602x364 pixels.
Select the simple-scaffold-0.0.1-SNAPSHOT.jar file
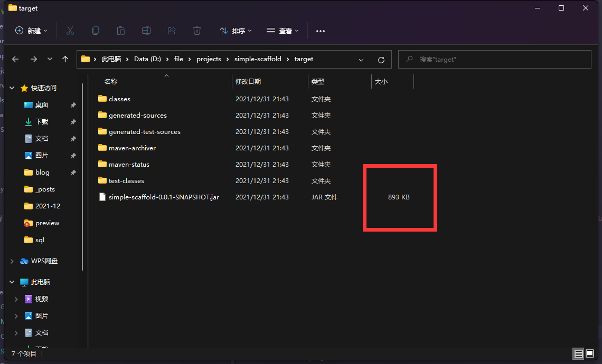click(x=163, y=197)
